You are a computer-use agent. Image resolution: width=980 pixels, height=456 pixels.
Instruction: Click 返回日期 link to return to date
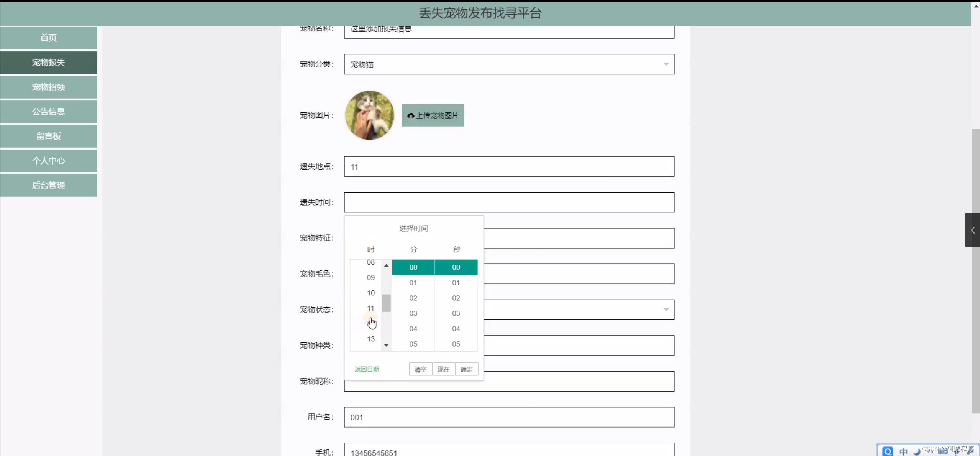point(367,369)
